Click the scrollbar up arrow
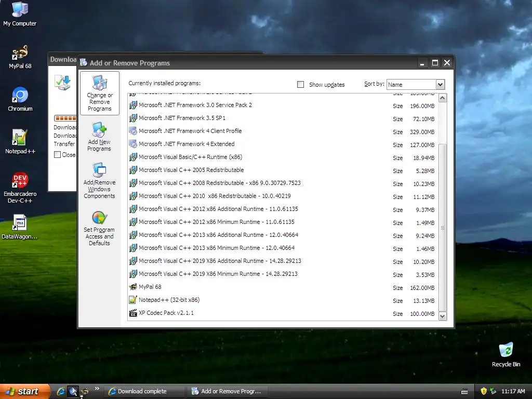Viewport: 532px width, 399px height. point(443,98)
